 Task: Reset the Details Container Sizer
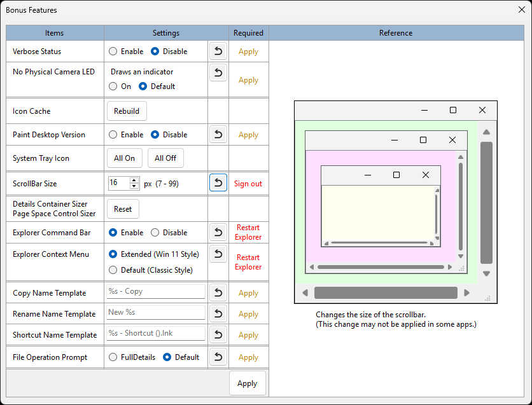click(123, 209)
